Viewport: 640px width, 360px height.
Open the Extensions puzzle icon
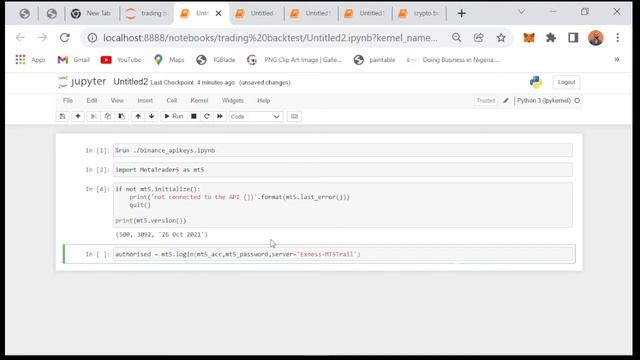pos(551,38)
